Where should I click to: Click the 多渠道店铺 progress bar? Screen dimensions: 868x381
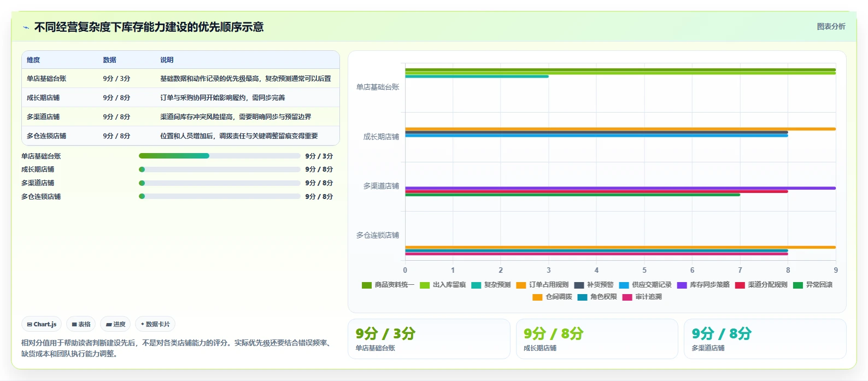(220, 183)
